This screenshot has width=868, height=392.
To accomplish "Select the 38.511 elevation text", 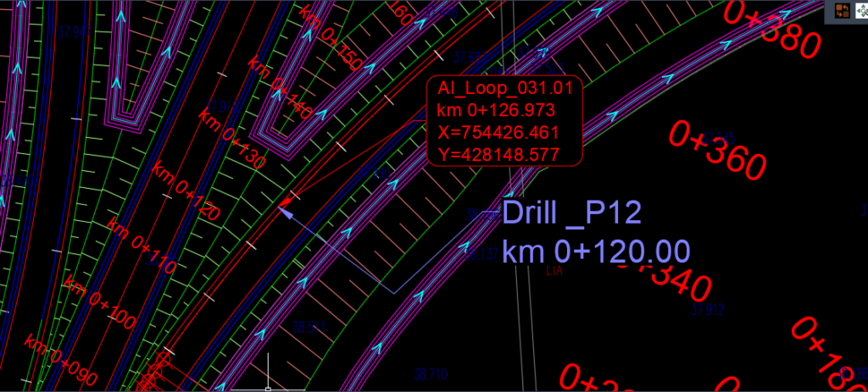I will [309, 328].
